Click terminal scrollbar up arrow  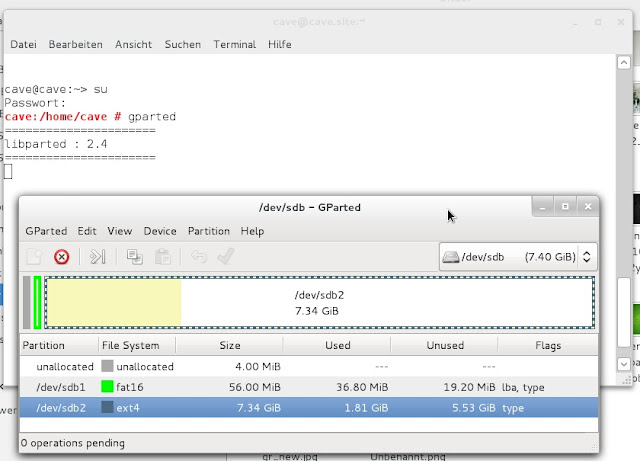[624, 62]
